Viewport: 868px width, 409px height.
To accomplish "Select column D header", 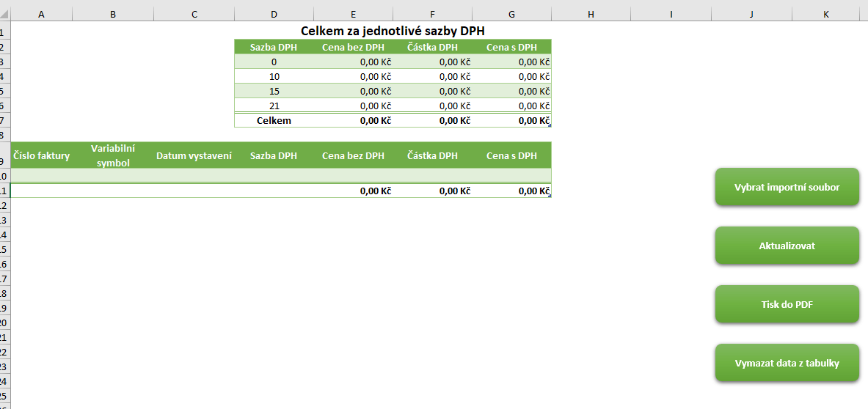I will point(274,15).
